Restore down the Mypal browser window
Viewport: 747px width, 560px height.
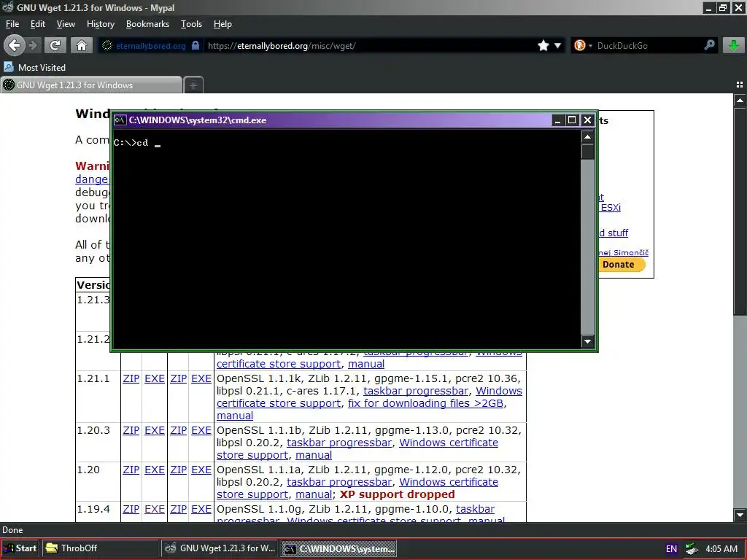tap(723, 7)
